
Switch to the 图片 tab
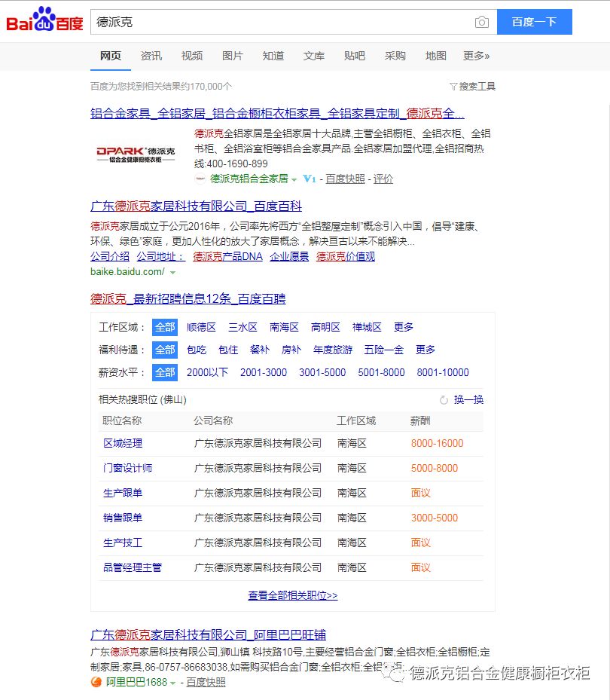(x=233, y=56)
